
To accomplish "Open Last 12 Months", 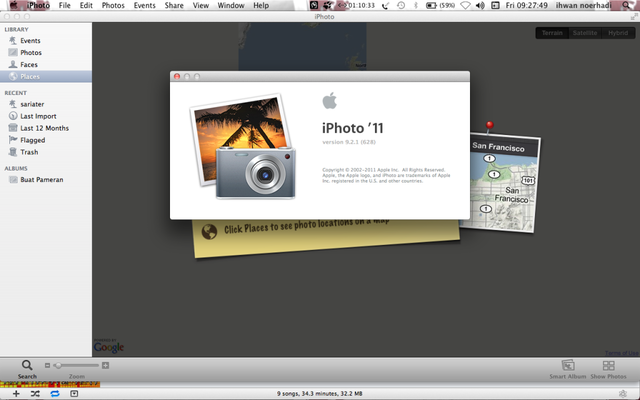I will point(46,128).
